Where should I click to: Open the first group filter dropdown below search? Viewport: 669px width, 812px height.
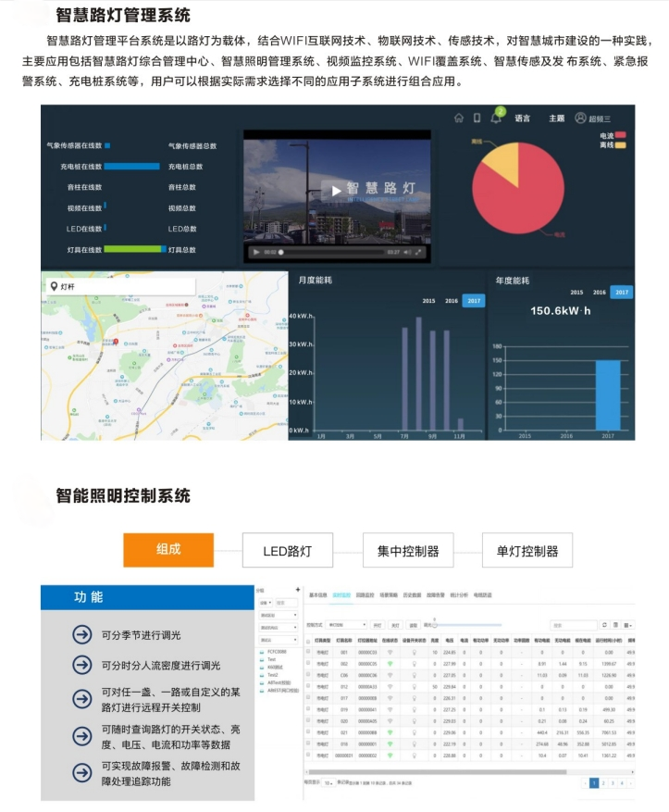coord(279,615)
